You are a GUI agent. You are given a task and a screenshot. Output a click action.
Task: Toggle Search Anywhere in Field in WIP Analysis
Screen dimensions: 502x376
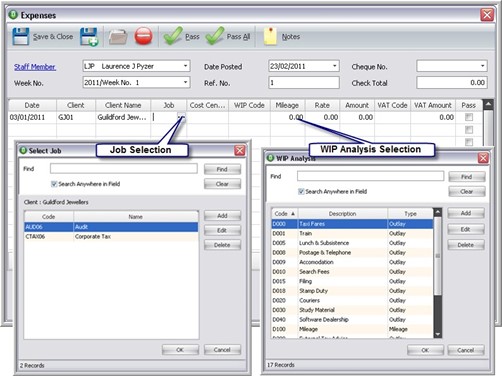(x=301, y=191)
